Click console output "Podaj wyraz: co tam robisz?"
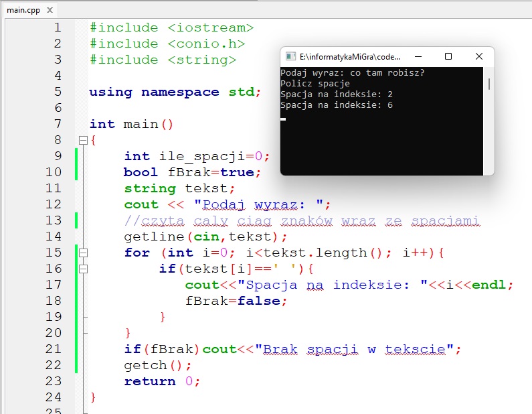The height and width of the screenshot is (414, 532). point(353,72)
